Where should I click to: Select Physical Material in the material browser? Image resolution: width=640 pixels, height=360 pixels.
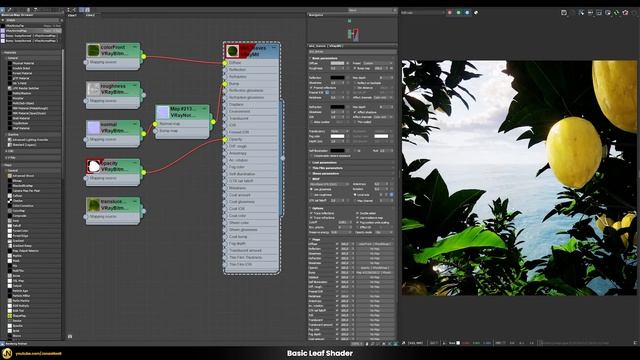tap(23, 63)
